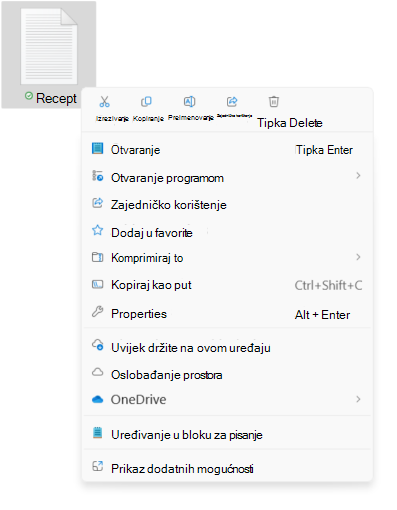Click the Tipka Enter shortcut text

[324, 150]
